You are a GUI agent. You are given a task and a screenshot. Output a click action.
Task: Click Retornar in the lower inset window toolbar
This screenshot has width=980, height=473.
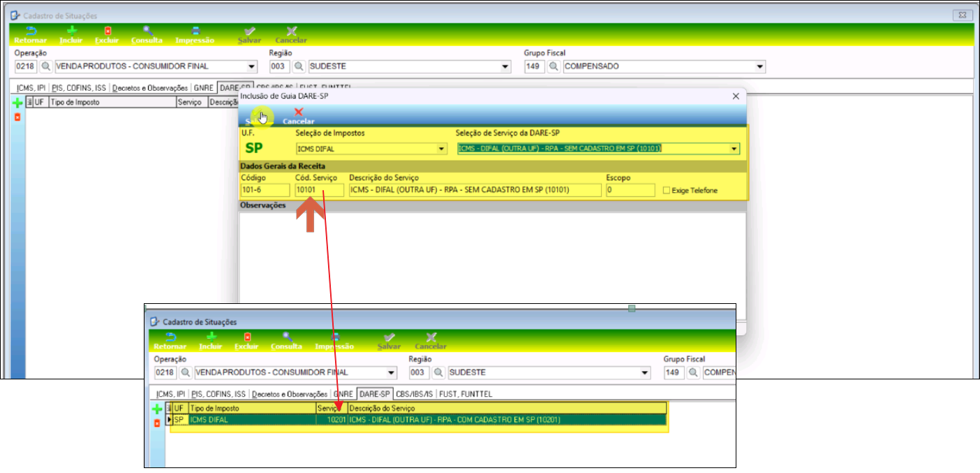pyautogui.click(x=170, y=341)
